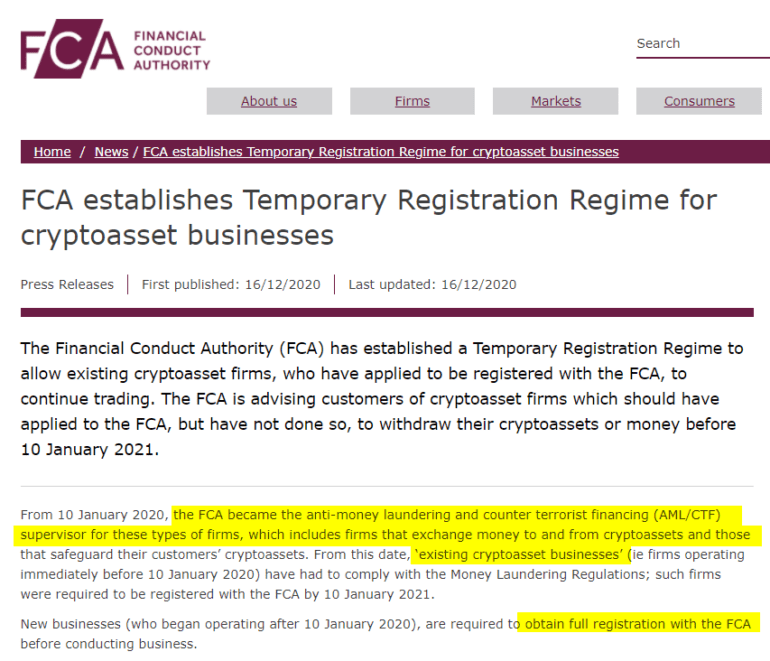Click the Financial Conduct Authority logo text
770x661 pixels.
click(172, 50)
